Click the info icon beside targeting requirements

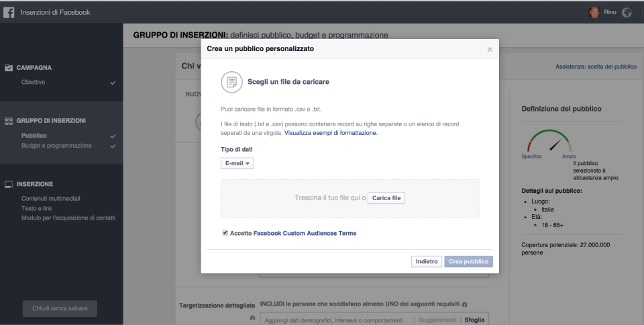coord(465,305)
